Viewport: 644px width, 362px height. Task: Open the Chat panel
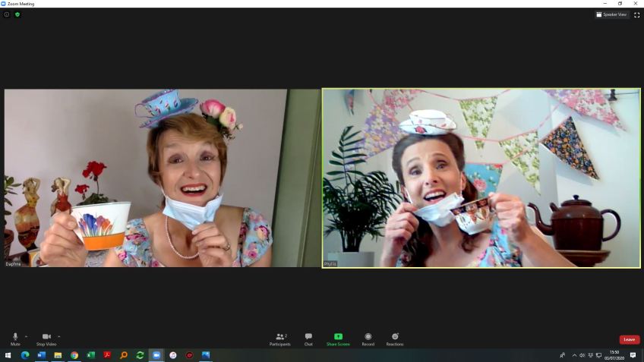[308, 338]
